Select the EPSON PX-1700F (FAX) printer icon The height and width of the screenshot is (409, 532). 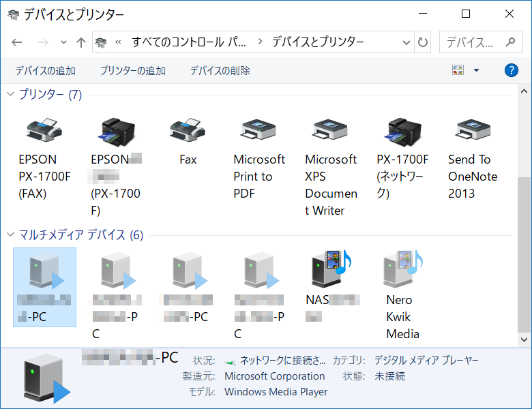pos(44,130)
